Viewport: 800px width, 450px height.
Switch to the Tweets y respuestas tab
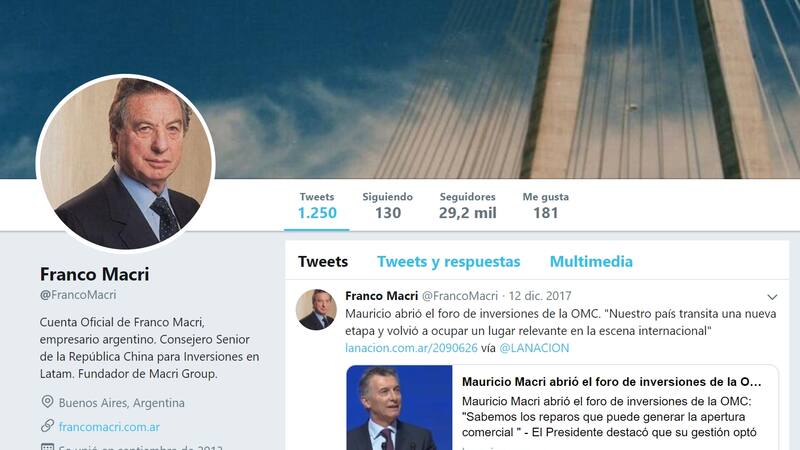pos(448,262)
